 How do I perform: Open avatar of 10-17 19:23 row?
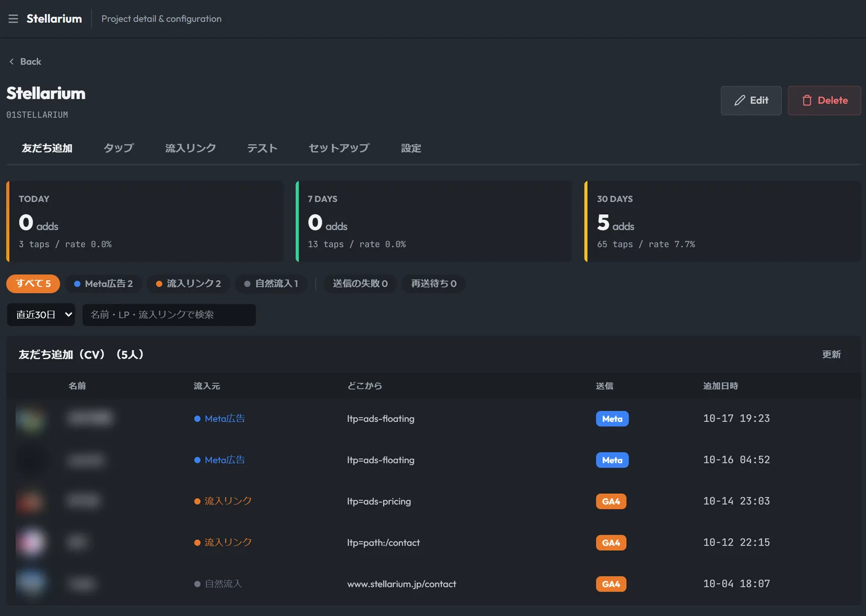[x=31, y=419]
